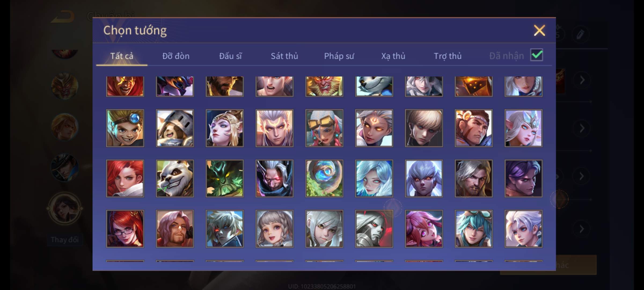Select the panda hero with bamboo in mouth

(175, 179)
